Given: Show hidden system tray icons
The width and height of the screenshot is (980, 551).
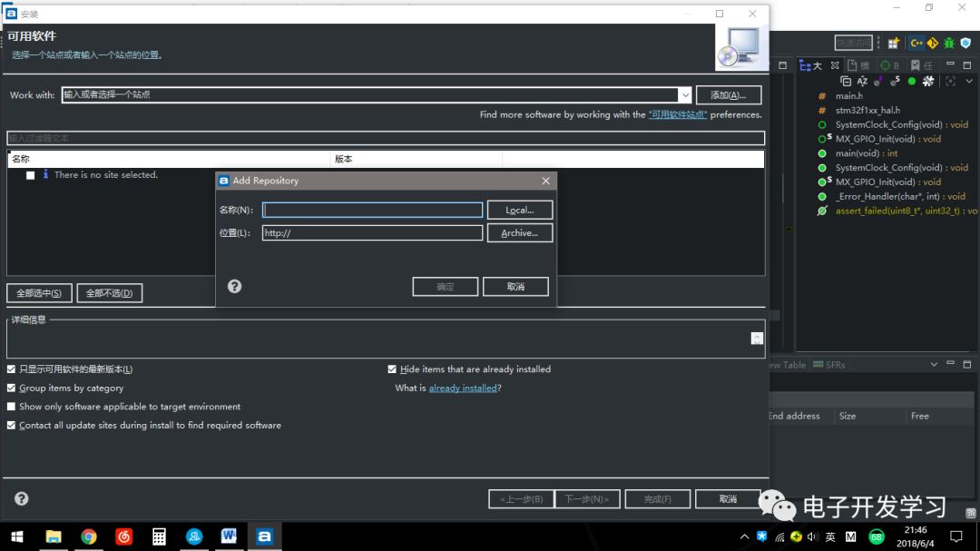Looking at the screenshot, I should coord(744,536).
